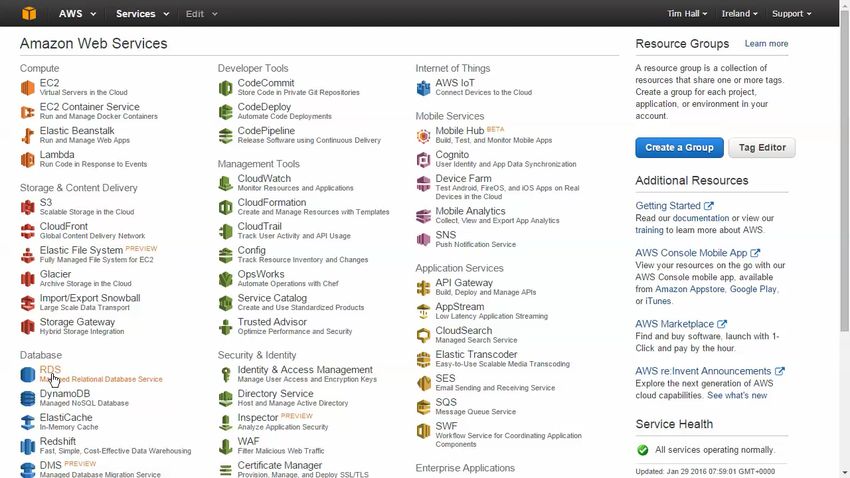The height and width of the screenshot is (478, 850).
Task: Click the AWS IoT icon
Action: 424,87
